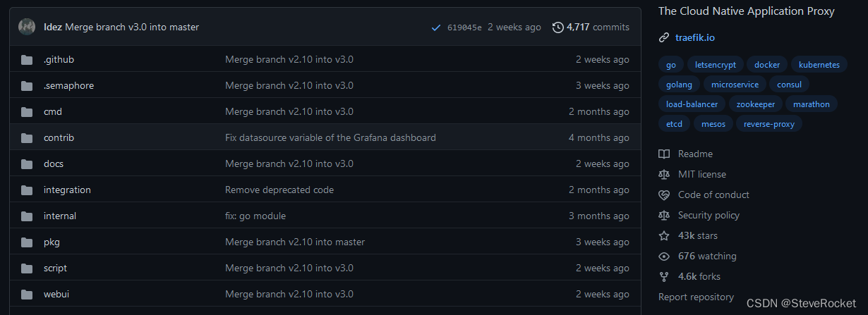Click the stars star icon

click(x=663, y=235)
